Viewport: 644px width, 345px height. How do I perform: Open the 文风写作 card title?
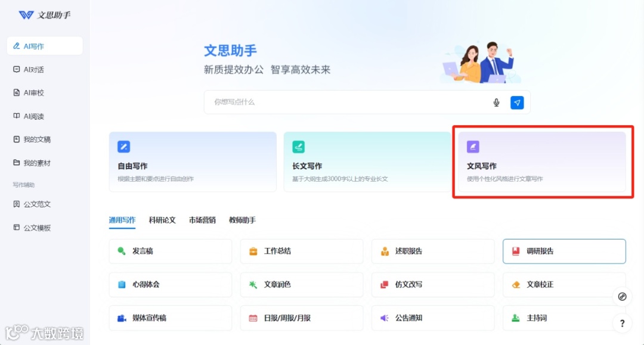(x=481, y=166)
